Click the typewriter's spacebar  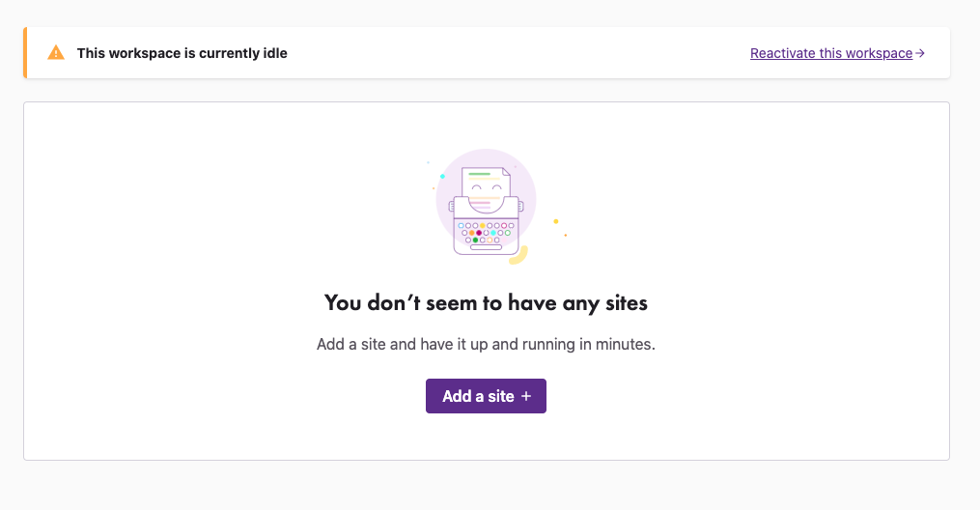tap(486, 247)
